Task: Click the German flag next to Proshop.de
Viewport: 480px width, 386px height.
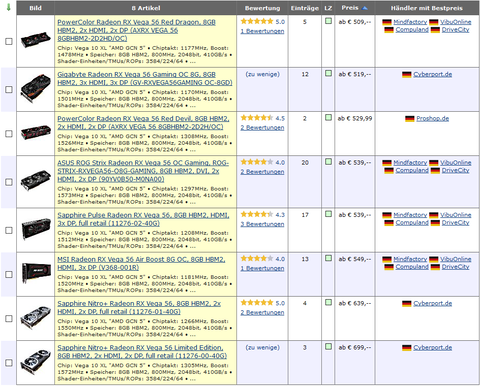Action: (x=410, y=119)
